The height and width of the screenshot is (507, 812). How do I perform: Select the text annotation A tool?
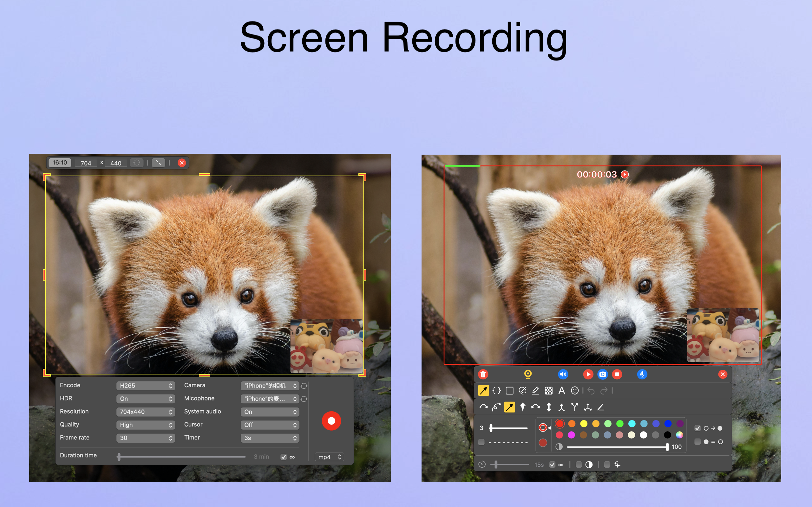click(561, 391)
